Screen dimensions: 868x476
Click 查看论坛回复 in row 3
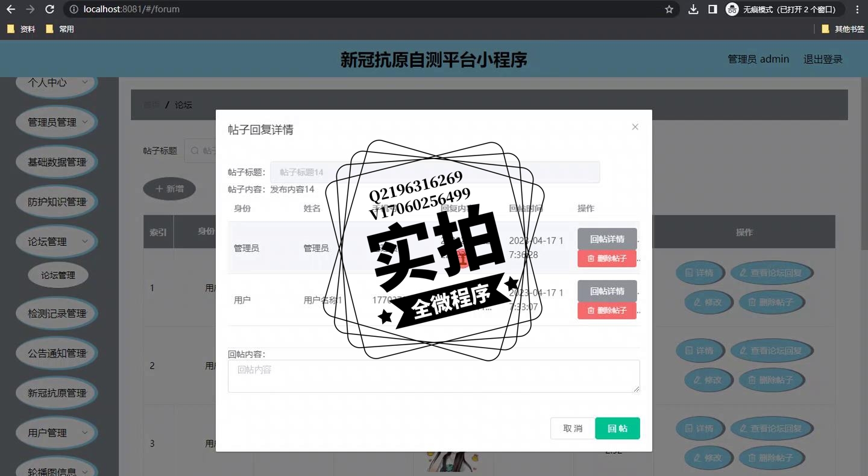pos(772,428)
